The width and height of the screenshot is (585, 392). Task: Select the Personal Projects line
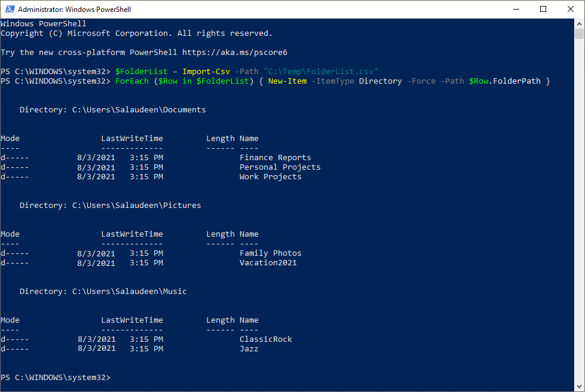pyautogui.click(x=280, y=167)
